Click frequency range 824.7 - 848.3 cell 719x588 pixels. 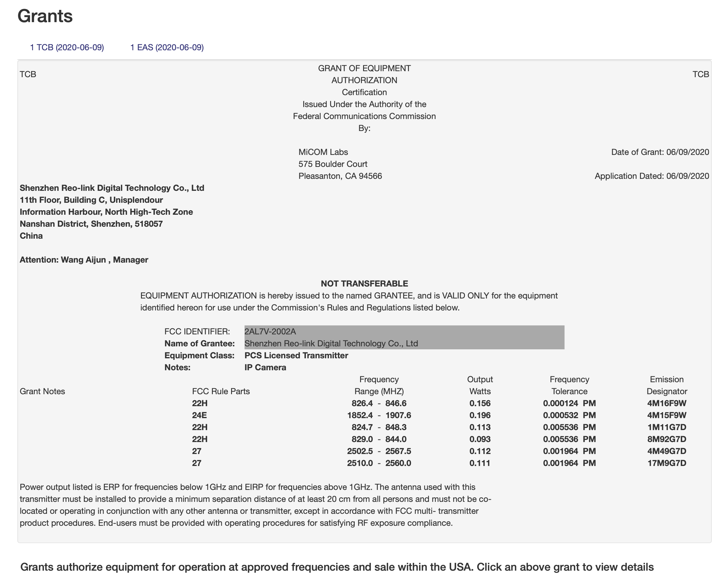(379, 427)
